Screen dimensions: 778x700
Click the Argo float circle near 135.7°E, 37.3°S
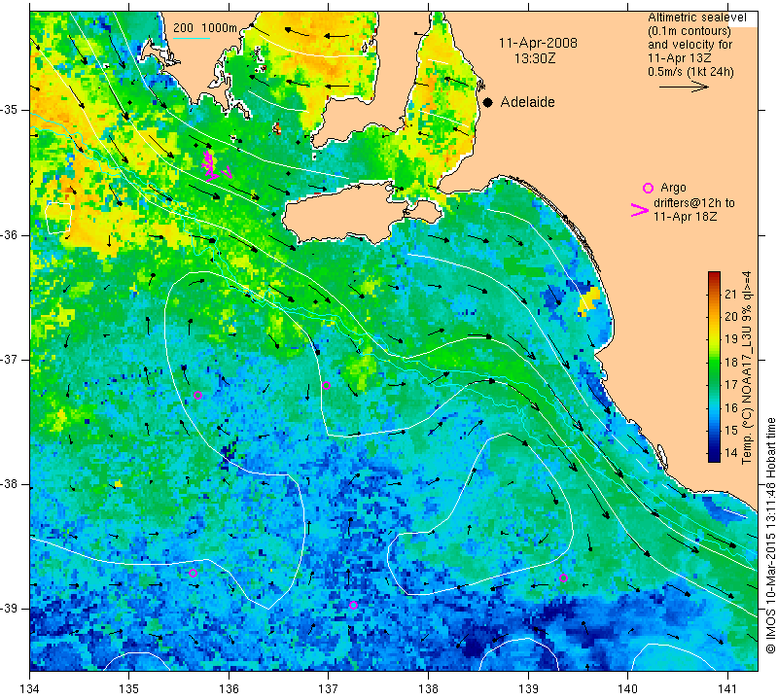197,396
